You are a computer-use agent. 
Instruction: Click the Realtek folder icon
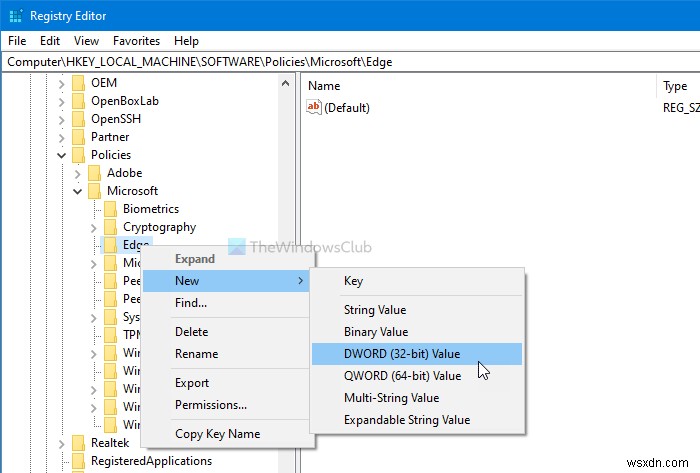[x=78, y=443]
